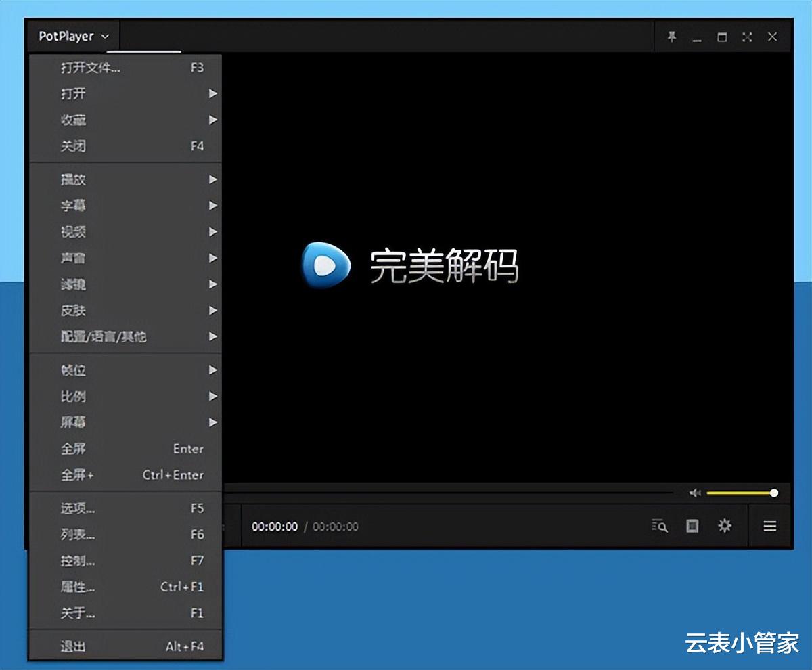Expand the 屏幕 submenu
Viewport: 812px width, 670px height.
coord(126,422)
